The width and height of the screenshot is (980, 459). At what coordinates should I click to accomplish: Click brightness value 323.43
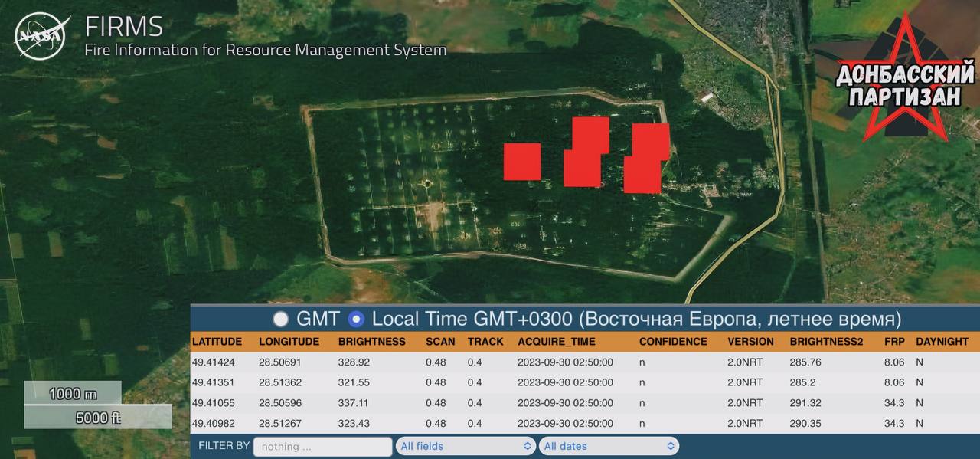coord(354,423)
